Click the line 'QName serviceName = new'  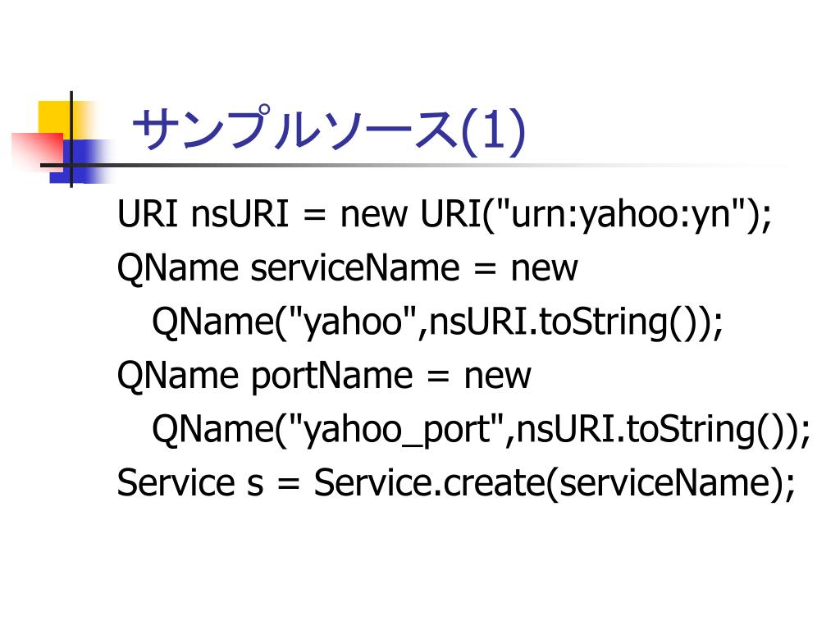pos(348,268)
